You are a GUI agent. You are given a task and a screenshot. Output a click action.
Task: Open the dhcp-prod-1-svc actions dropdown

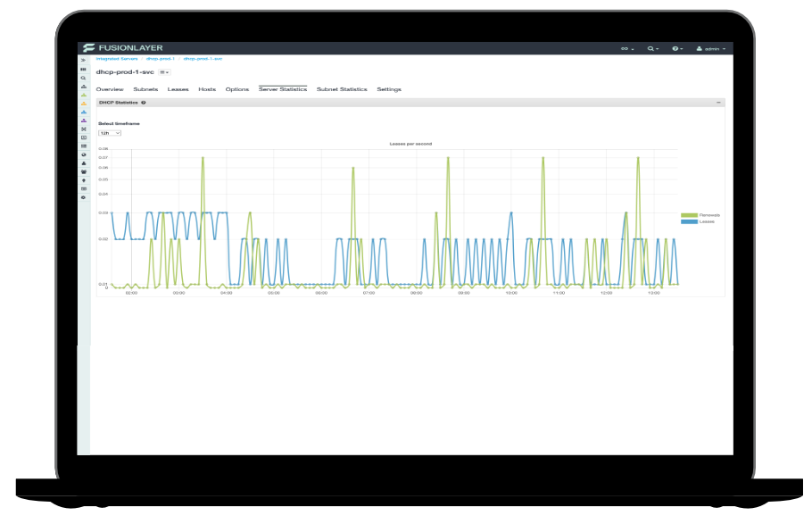click(x=164, y=71)
